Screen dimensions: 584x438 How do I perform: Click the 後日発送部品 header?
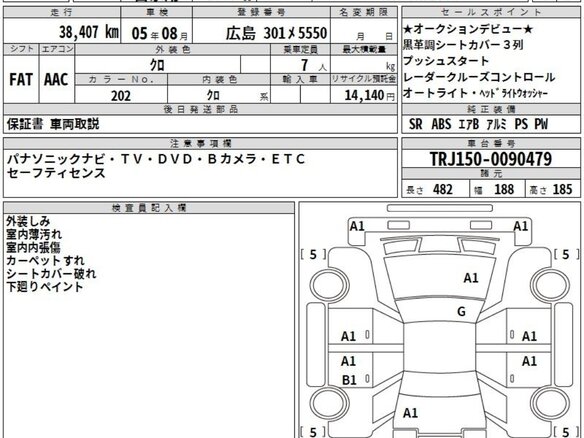(x=200, y=110)
